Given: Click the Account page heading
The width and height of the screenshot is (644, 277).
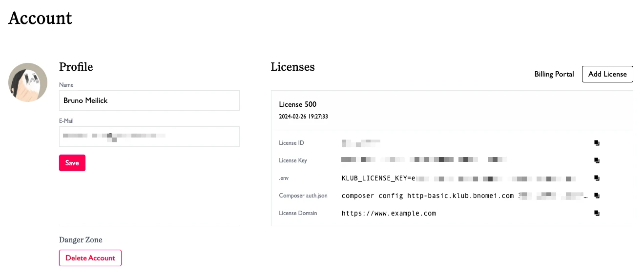Looking at the screenshot, I should click(x=41, y=18).
